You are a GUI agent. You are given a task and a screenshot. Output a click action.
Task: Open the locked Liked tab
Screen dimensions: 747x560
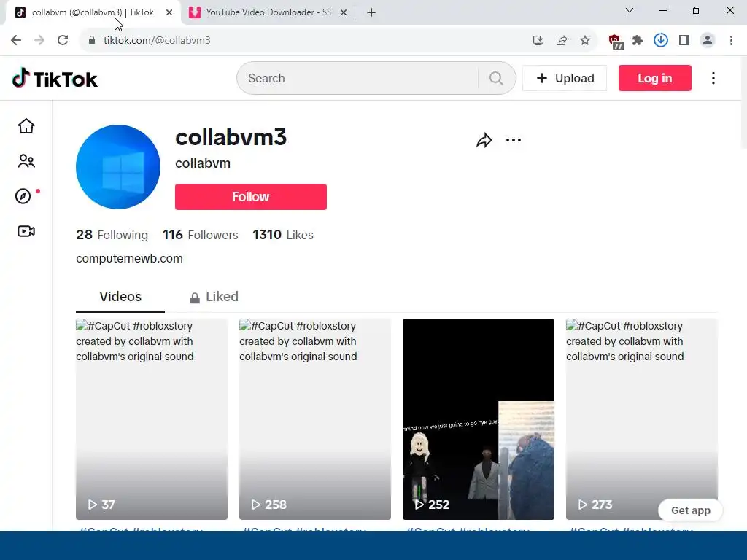214,297
